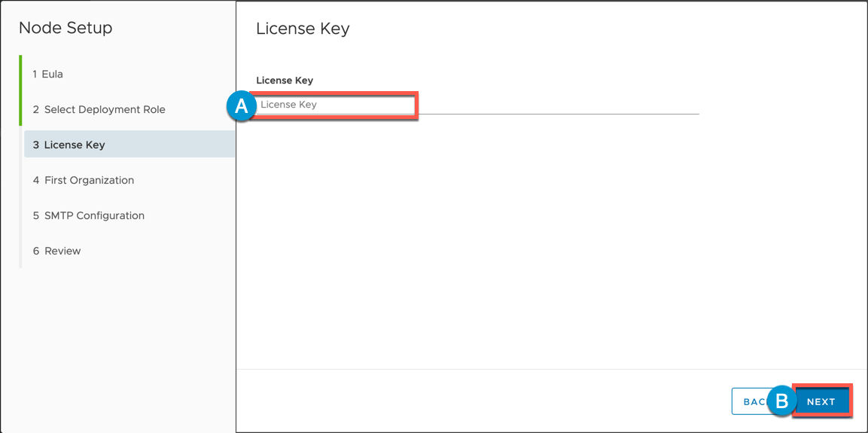Select the highlighted License Key step
The image size is (868, 433).
tap(129, 145)
